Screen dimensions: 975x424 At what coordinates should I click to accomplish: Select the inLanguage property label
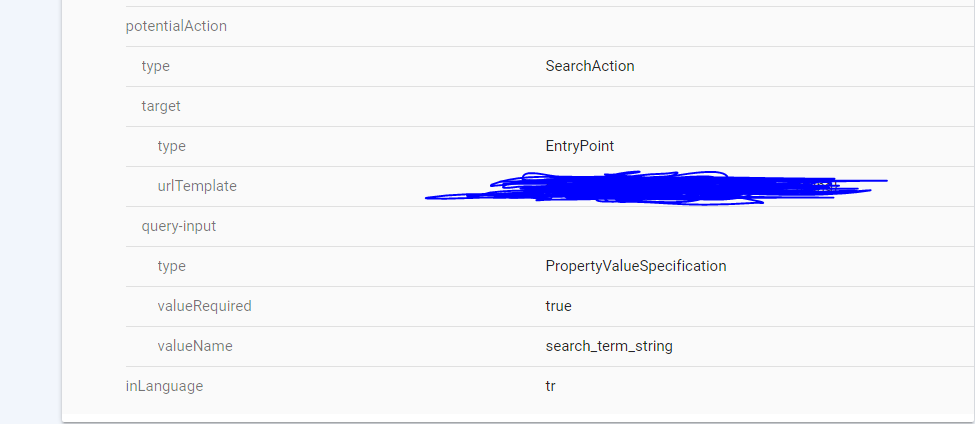[x=164, y=386]
